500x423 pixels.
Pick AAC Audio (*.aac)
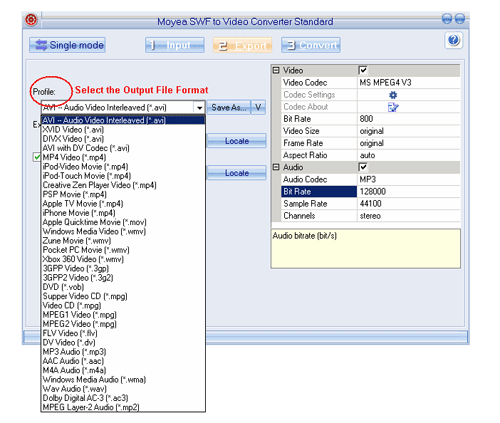point(123,361)
